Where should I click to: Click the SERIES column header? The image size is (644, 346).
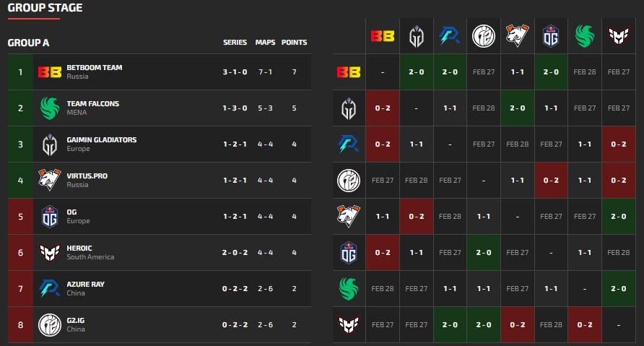(235, 43)
